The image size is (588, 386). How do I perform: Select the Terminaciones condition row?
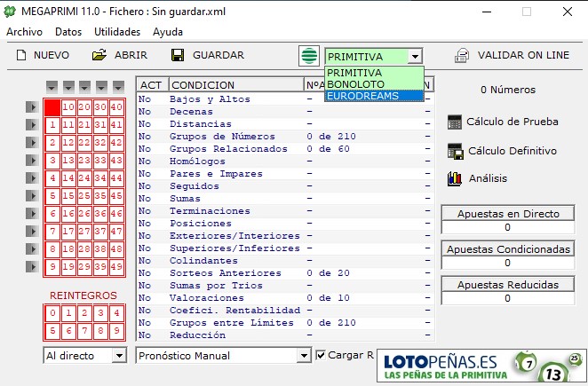point(285,211)
